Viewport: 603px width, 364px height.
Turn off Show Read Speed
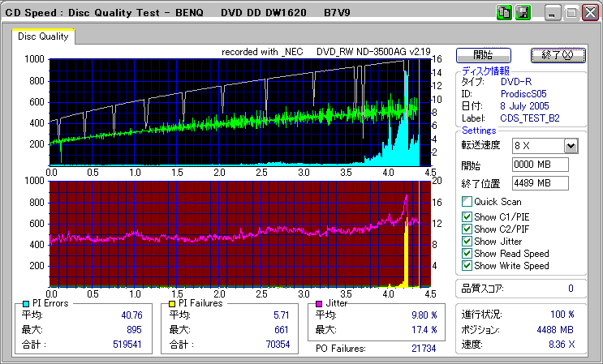(x=467, y=254)
